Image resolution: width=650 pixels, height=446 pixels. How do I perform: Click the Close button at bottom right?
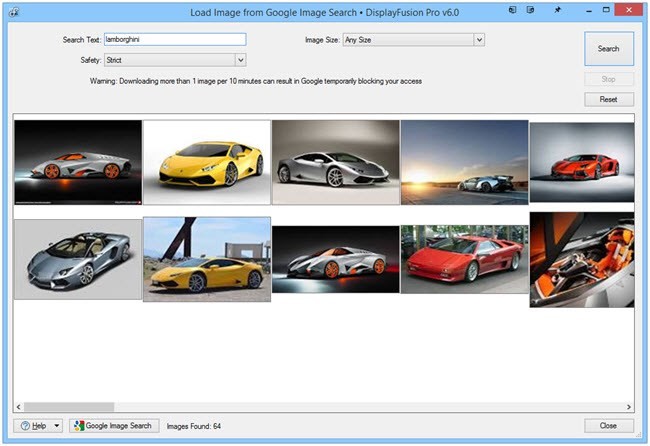pos(609,426)
